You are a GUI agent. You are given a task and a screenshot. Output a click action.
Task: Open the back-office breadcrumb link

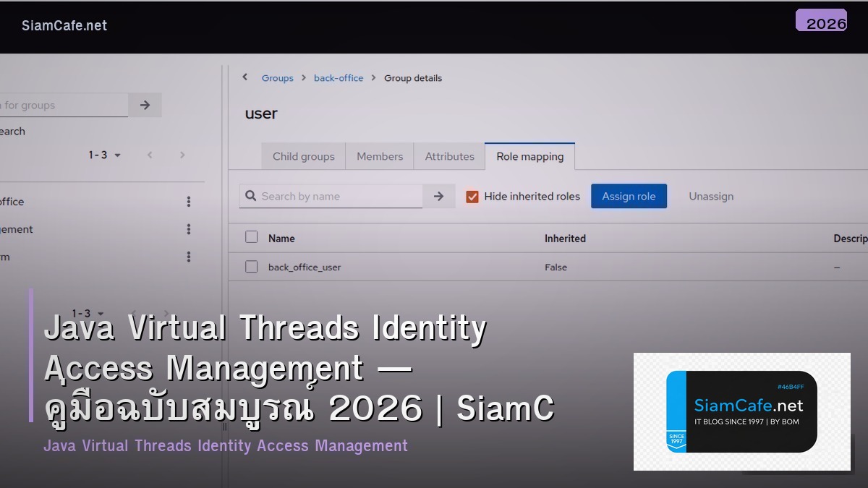(x=339, y=77)
